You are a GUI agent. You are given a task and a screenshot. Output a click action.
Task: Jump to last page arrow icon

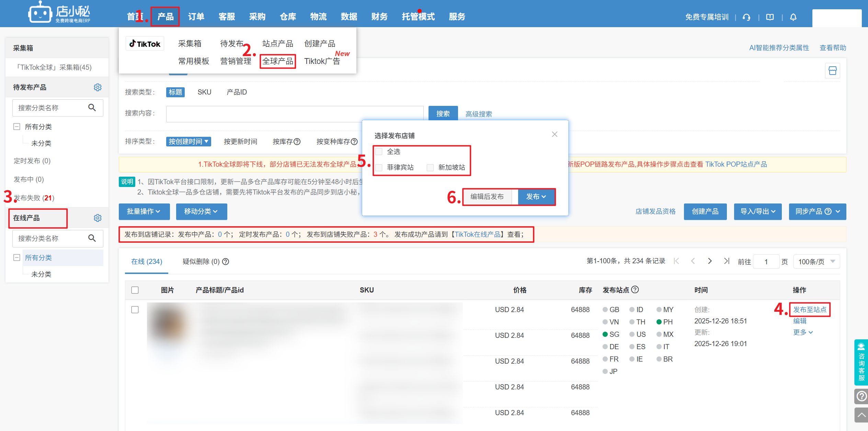[726, 261]
